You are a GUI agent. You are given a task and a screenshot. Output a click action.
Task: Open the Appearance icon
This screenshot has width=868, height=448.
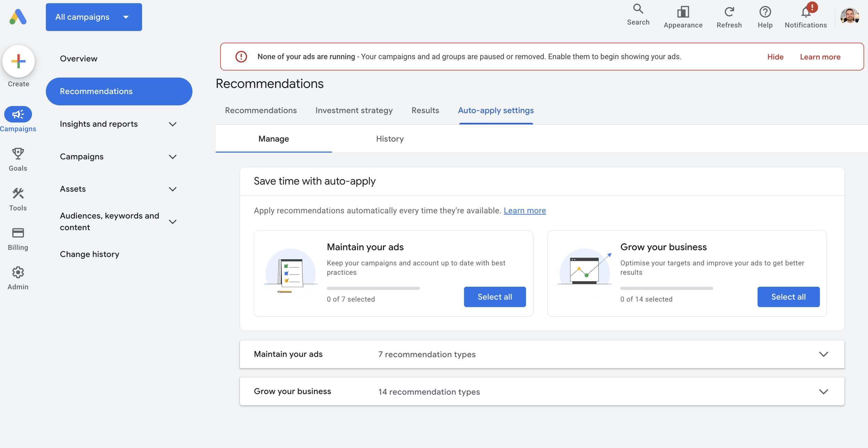point(683,12)
